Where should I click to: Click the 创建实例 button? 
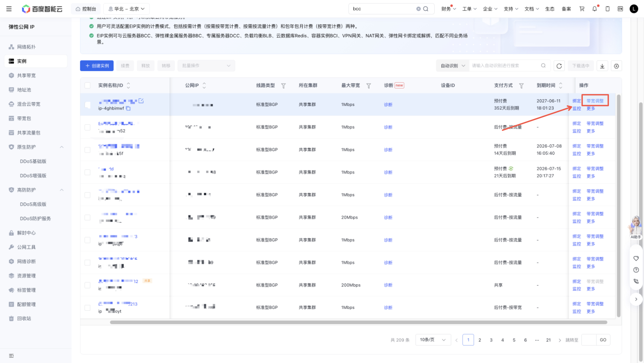click(97, 66)
